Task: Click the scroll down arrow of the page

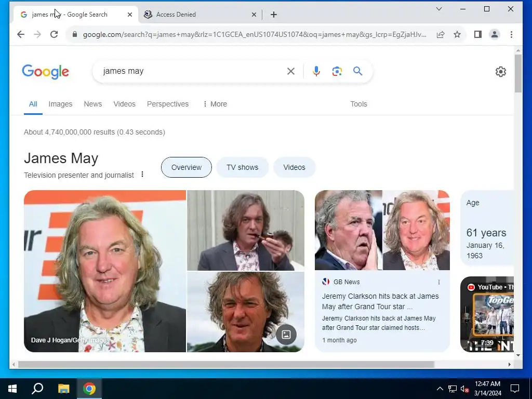Action: point(518,355)
